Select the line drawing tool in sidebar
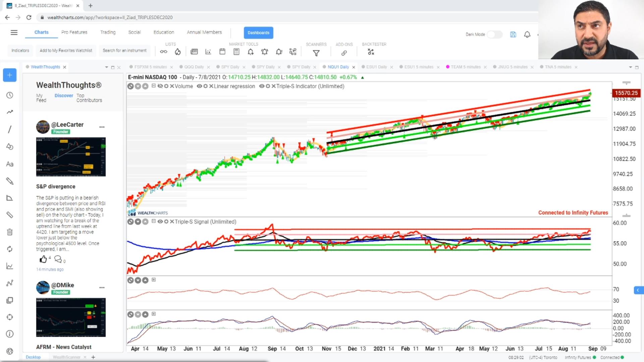Image resolution: width=644 pixels, height=362 pixels. (10, 129)
